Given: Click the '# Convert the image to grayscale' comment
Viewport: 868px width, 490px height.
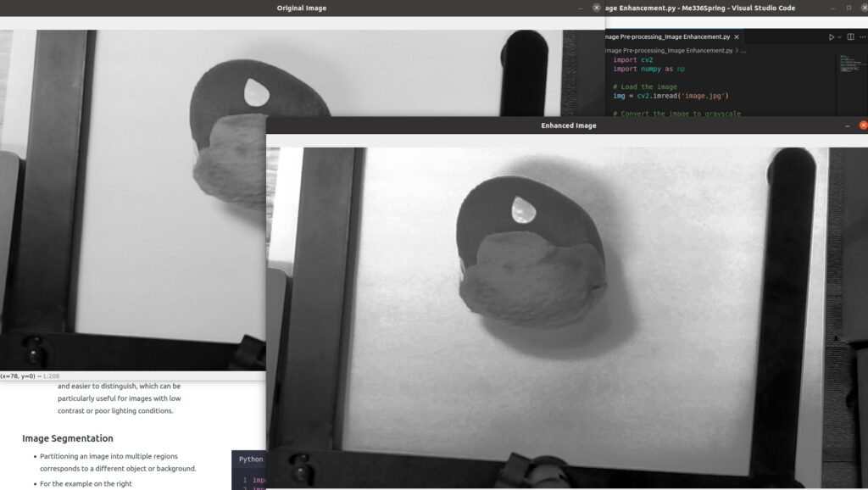Looking at the screenshot, I should pos(676,113).
